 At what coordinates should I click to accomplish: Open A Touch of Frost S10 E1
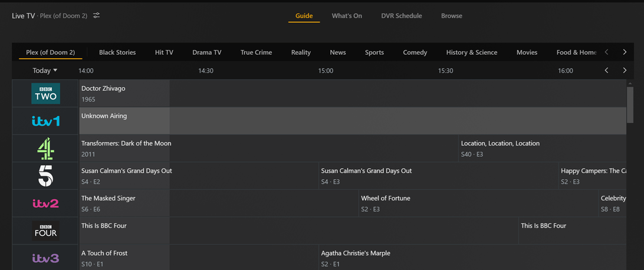click(x=199, y=257)
